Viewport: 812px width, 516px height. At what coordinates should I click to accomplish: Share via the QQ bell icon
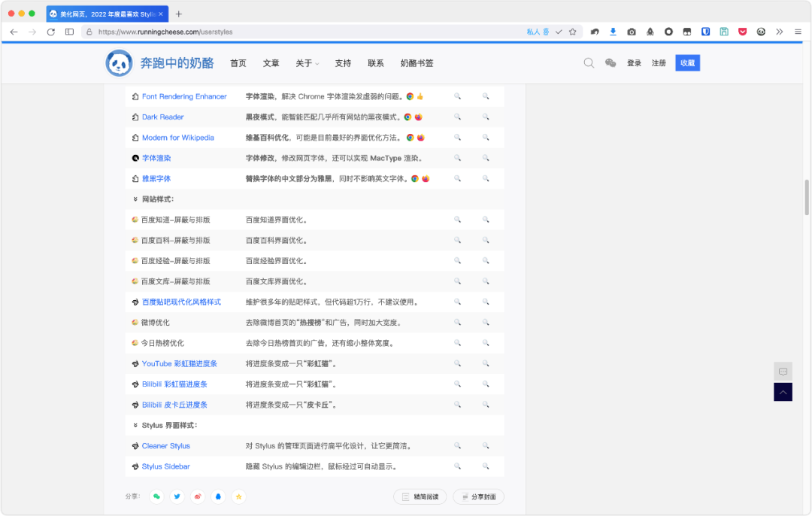[218, 496]
